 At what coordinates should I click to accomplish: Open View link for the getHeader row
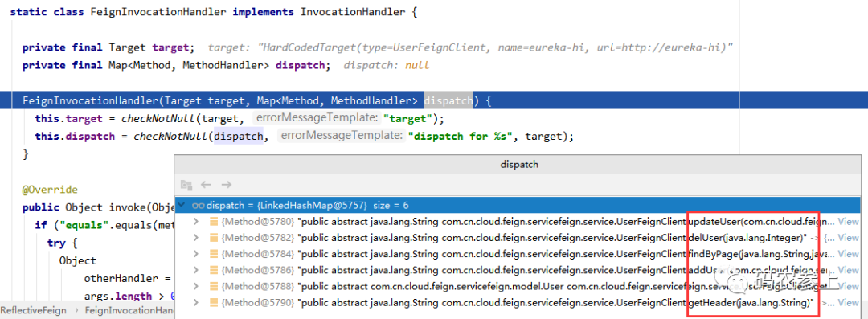849,303
